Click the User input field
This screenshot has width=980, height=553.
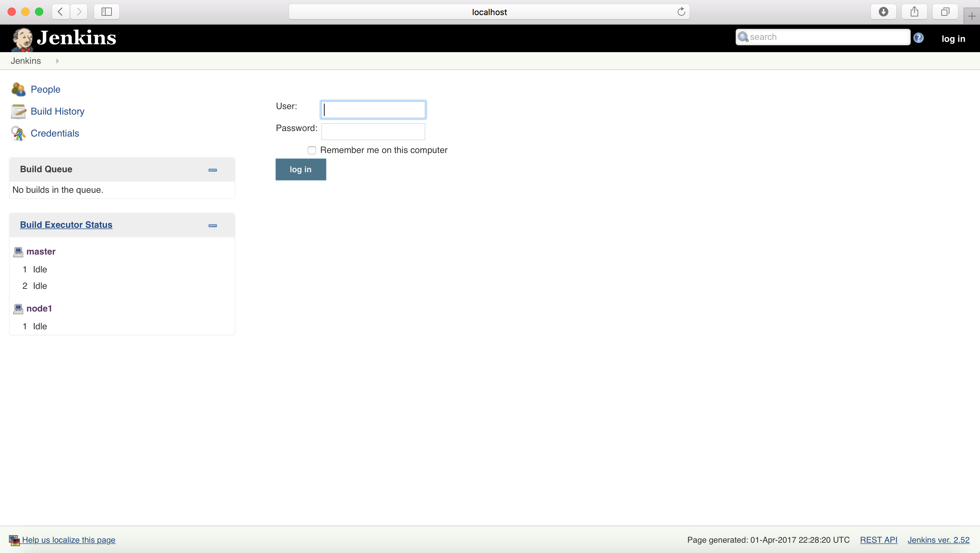click(x=373, y=109)
